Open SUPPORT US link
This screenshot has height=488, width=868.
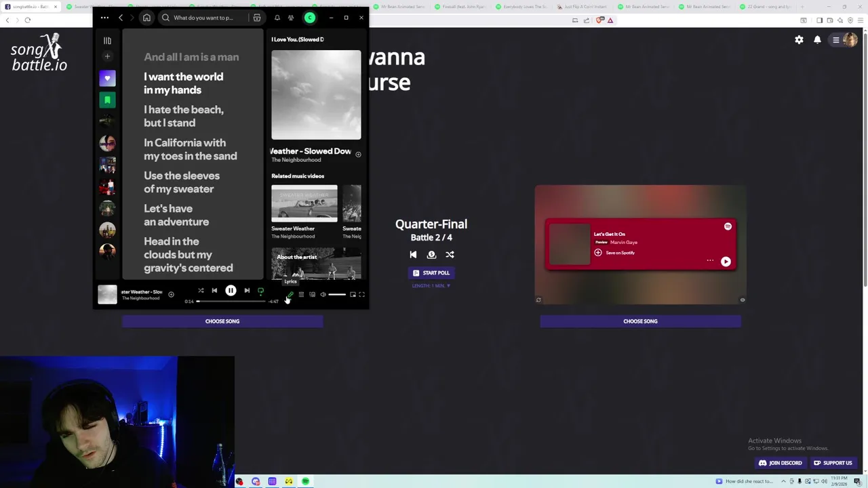point(833,463)
